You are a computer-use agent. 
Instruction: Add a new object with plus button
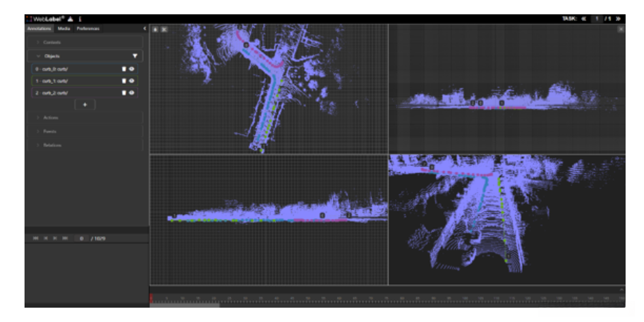[x=85, y=105]
